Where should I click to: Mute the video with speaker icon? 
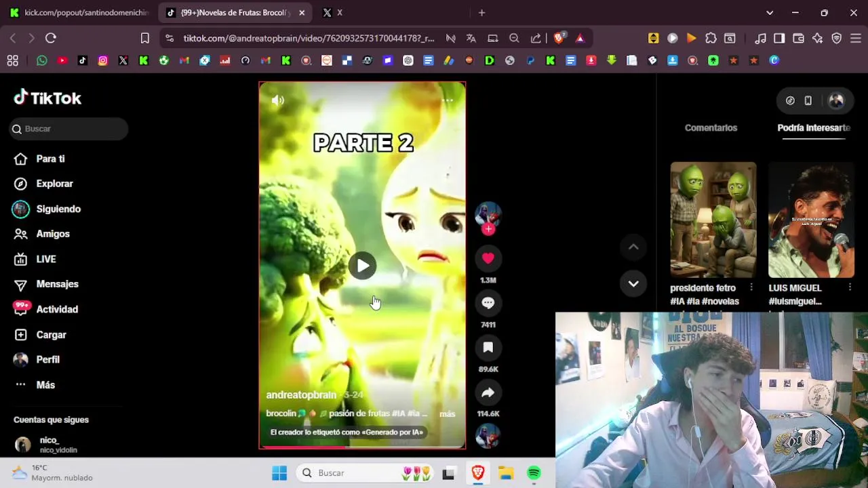click(x=278, y=100)
